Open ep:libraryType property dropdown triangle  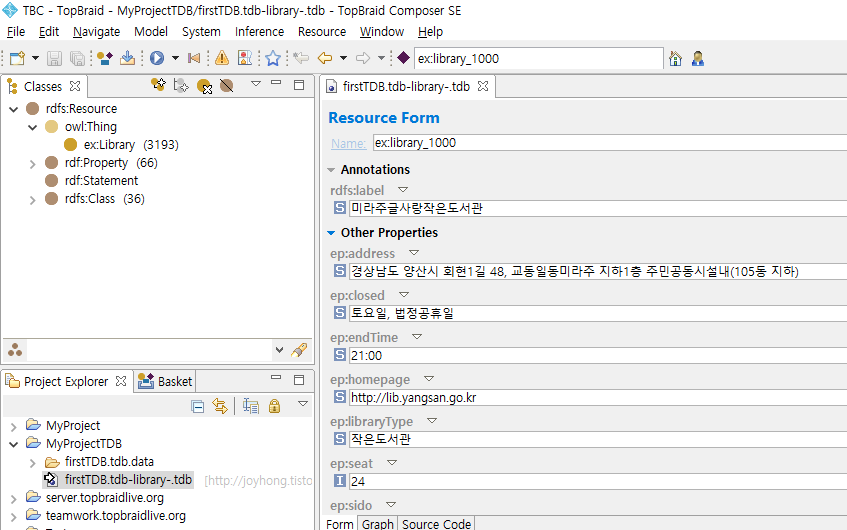tap(432, 420)
